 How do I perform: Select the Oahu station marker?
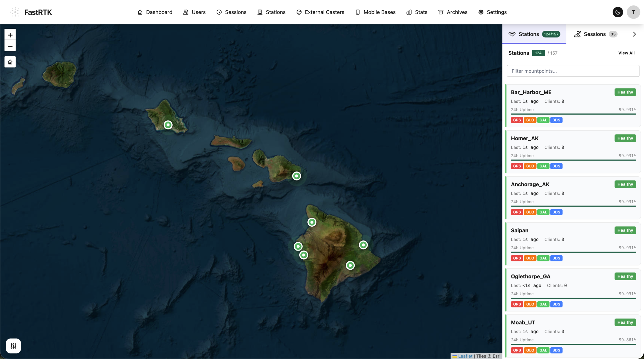point(168,125)
